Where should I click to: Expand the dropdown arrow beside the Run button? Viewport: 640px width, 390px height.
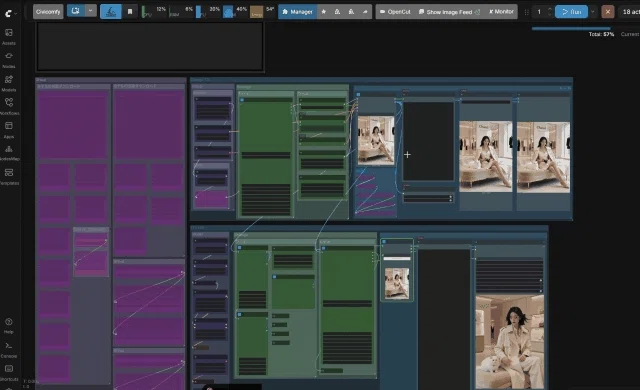(593, 12)
